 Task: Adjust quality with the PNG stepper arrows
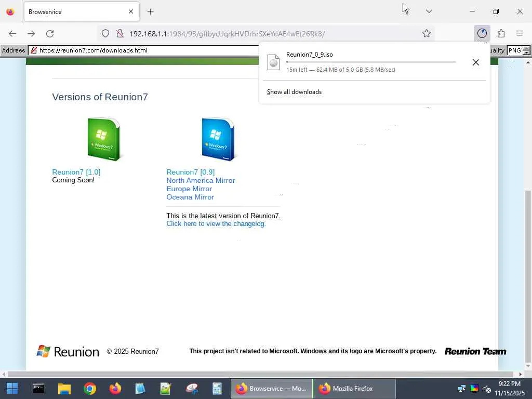(x=526, y=50)
